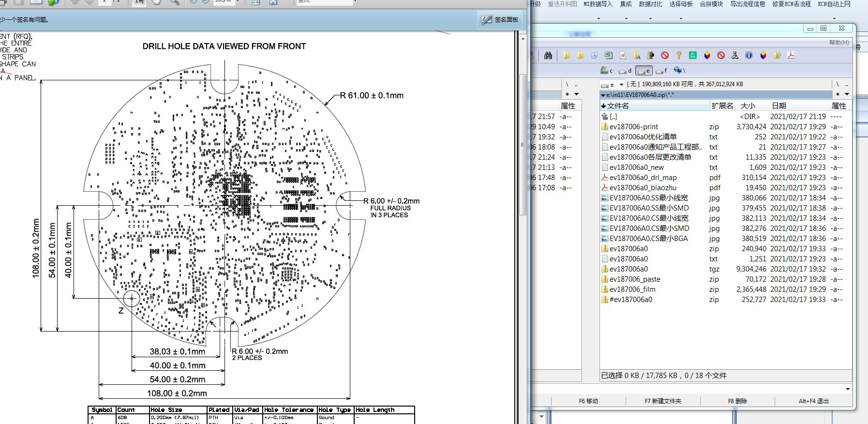The width and height of the screenshot is (868, 424).
Task: Click the chess knight toolbar icon
Action: point(651,56)
